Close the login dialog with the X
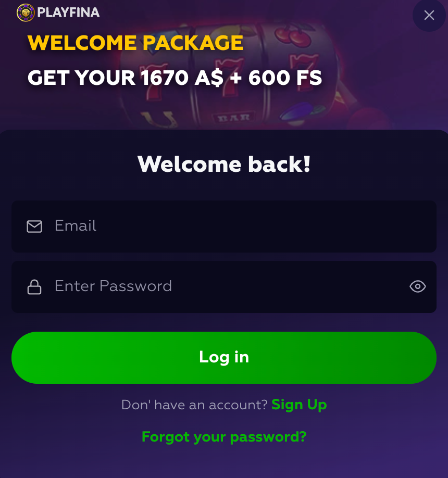This screenshot has height=478, width=448. [x=429, y=15]
